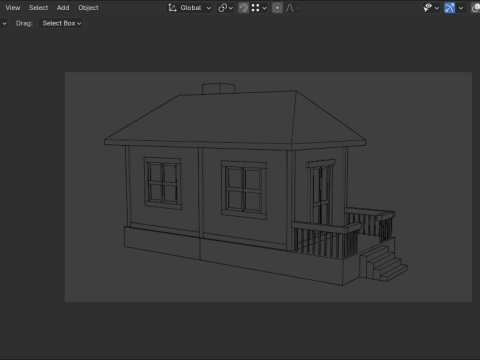The width and height of the screenshot is (480, 360).
Task: Open the snapping options dropdown
Action: click(259, 8)
